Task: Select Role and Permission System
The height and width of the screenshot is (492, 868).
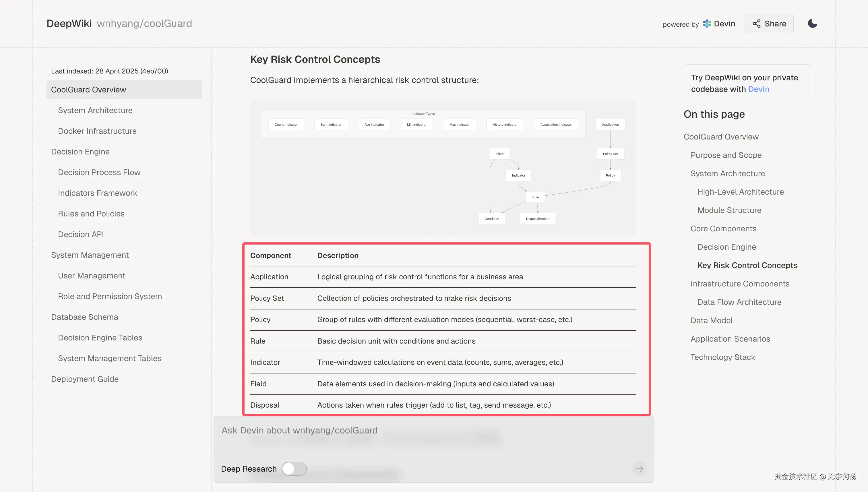Action: point(109,296)
